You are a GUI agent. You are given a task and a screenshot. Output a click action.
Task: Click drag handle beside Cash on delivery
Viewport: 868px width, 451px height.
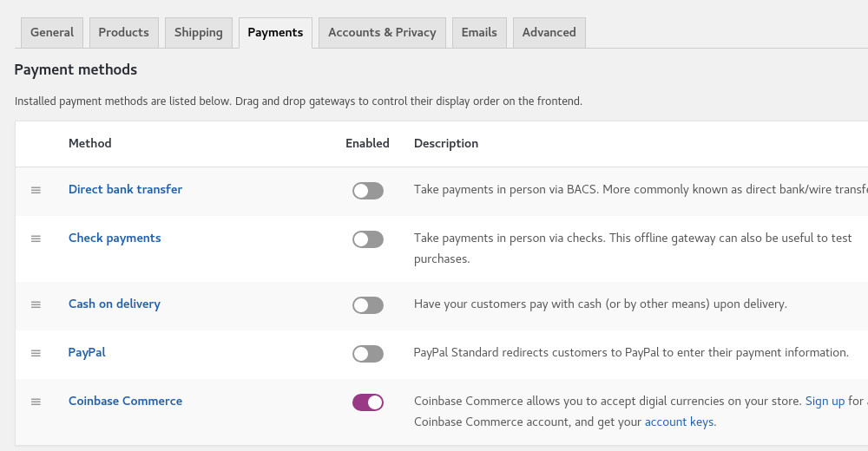[x=36, y=304]
